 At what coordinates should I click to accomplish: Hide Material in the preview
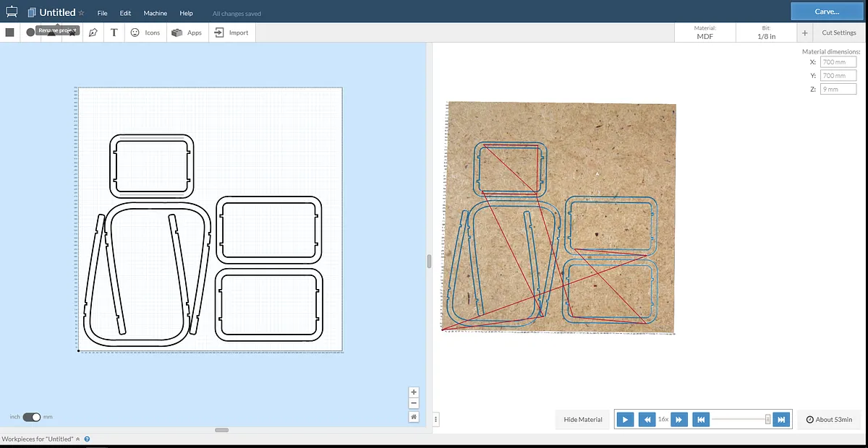pyautogui.click(x=583, y=419)
